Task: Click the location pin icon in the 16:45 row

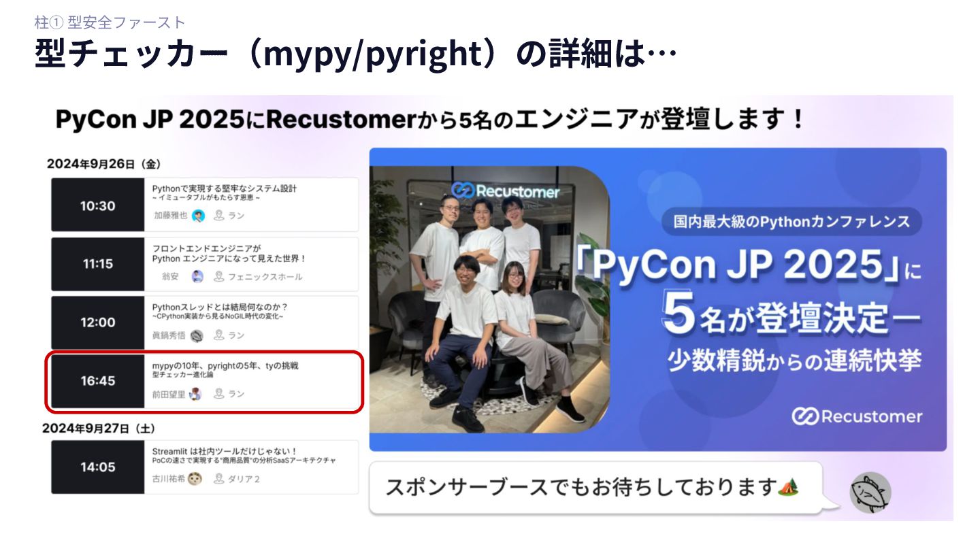Action: [x=218, y=394]
